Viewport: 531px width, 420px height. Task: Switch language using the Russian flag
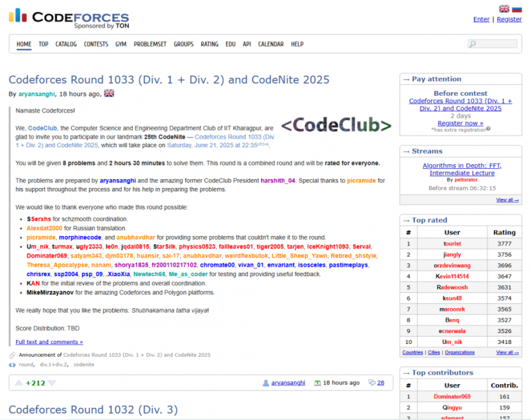pos(517,9)
